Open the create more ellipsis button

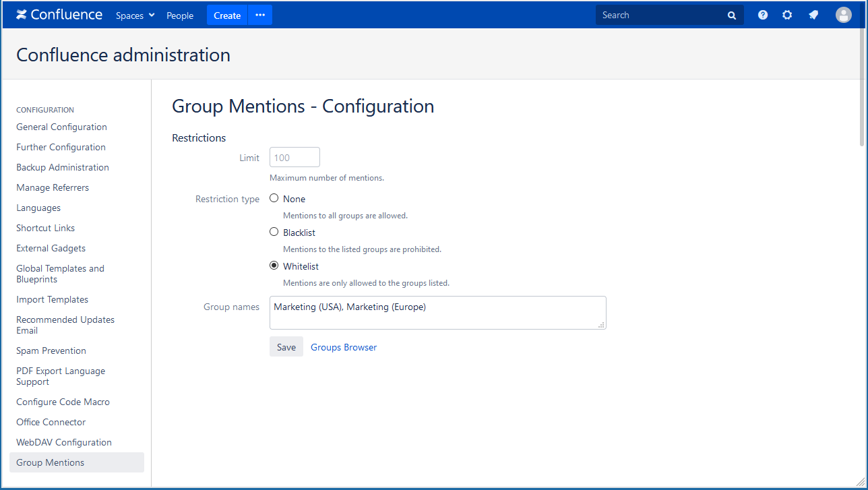click(x=260, y=15)
